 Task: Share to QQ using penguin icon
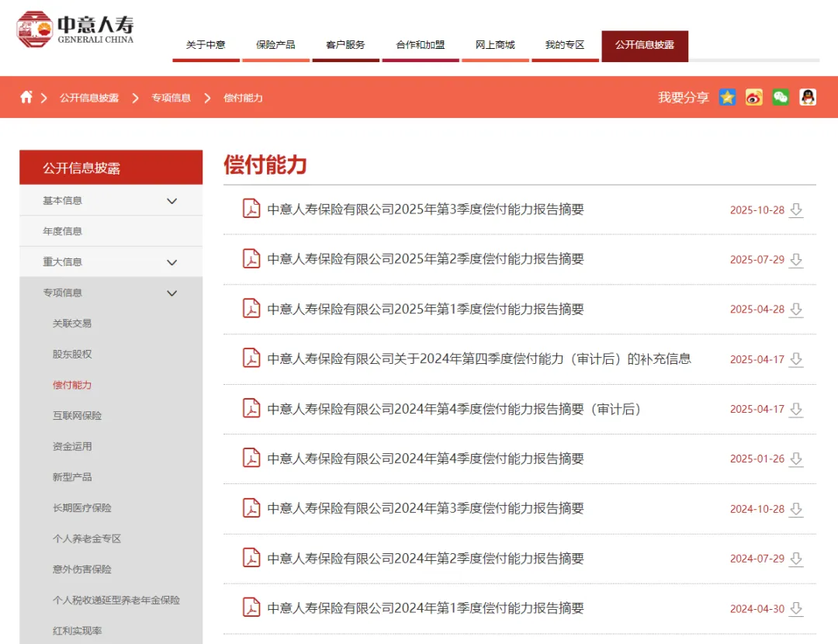point(808,97)
